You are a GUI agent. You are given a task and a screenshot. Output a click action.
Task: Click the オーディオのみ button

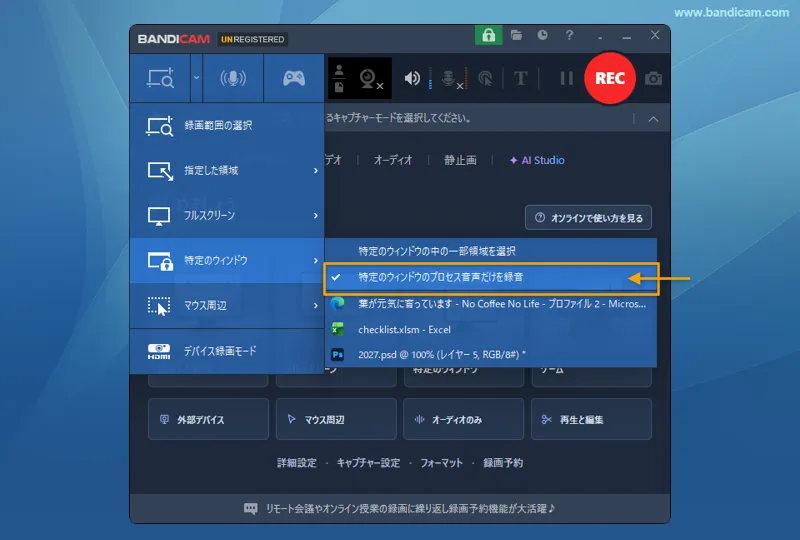pos(463,420)
